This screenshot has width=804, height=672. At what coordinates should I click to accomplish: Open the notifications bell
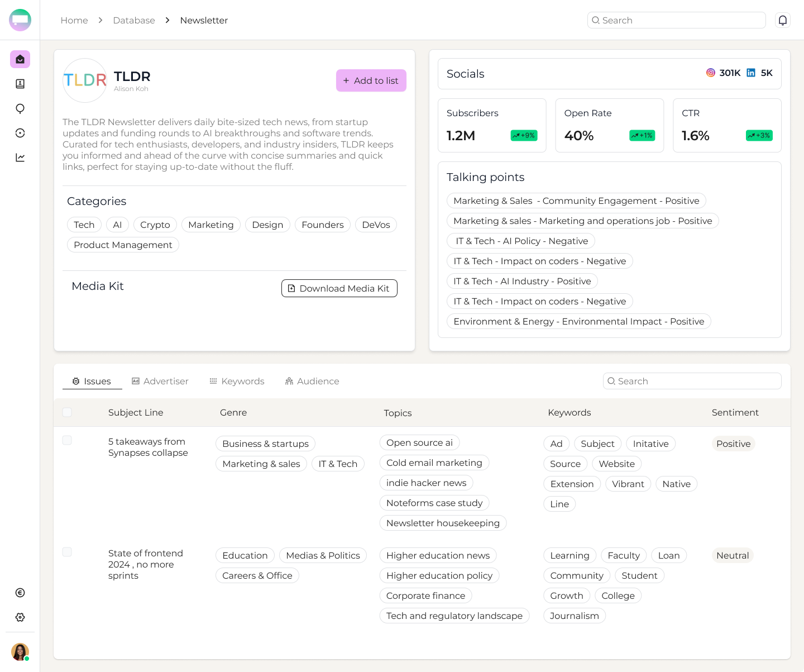(783, 20)
